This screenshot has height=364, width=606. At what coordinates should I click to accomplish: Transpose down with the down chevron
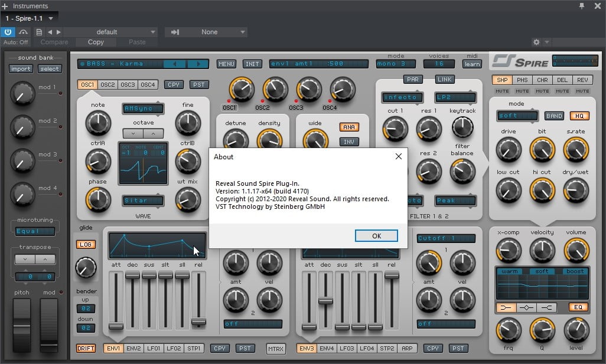tap(25, 260)
